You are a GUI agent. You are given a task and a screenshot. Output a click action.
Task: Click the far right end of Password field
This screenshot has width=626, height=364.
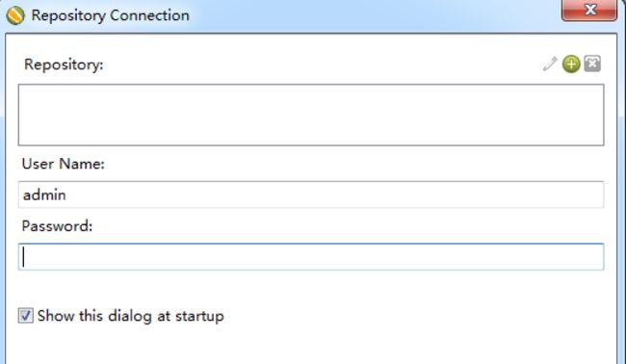coord(597,257)
